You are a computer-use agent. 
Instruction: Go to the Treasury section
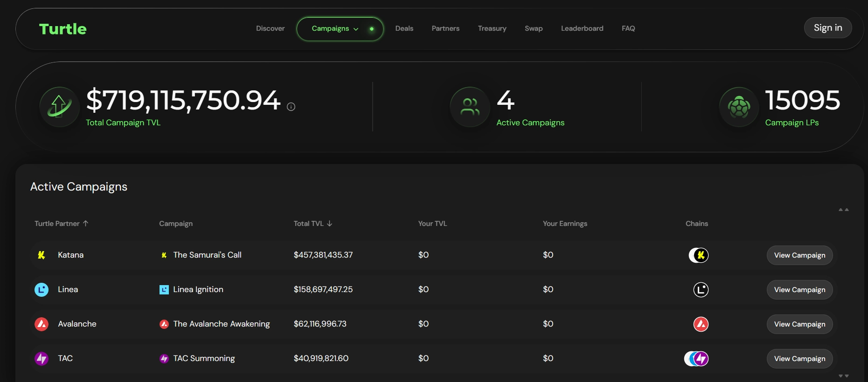coord(492,28)
